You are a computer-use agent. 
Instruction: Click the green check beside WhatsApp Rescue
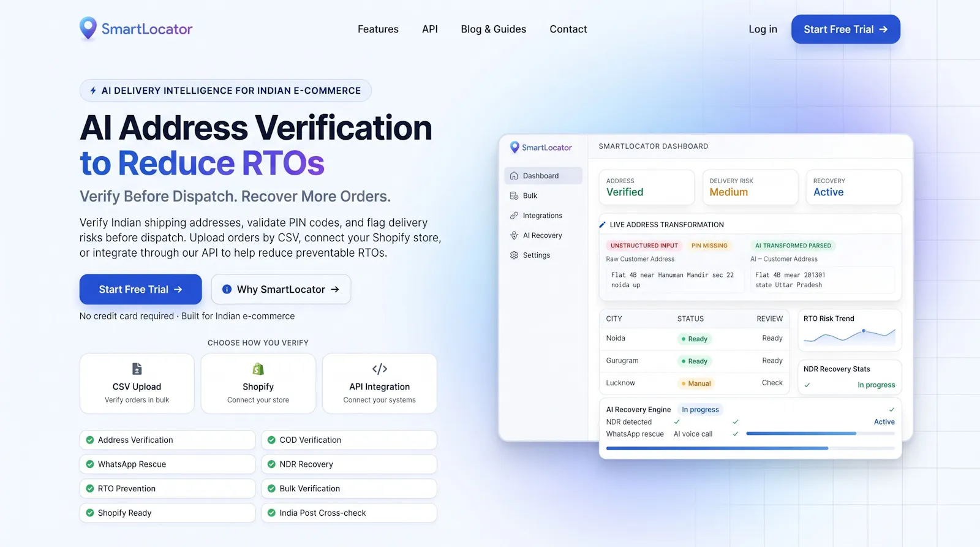tap(90, 464)
